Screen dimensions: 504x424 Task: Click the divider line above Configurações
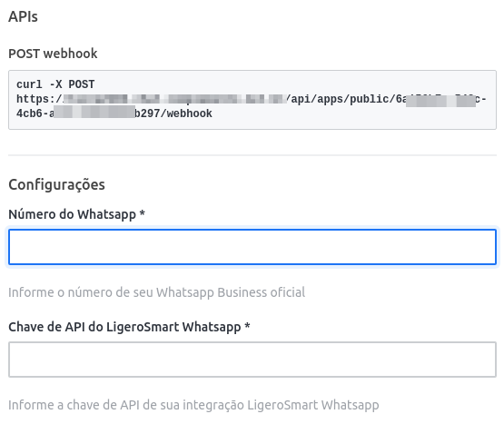tap(252, 155)
